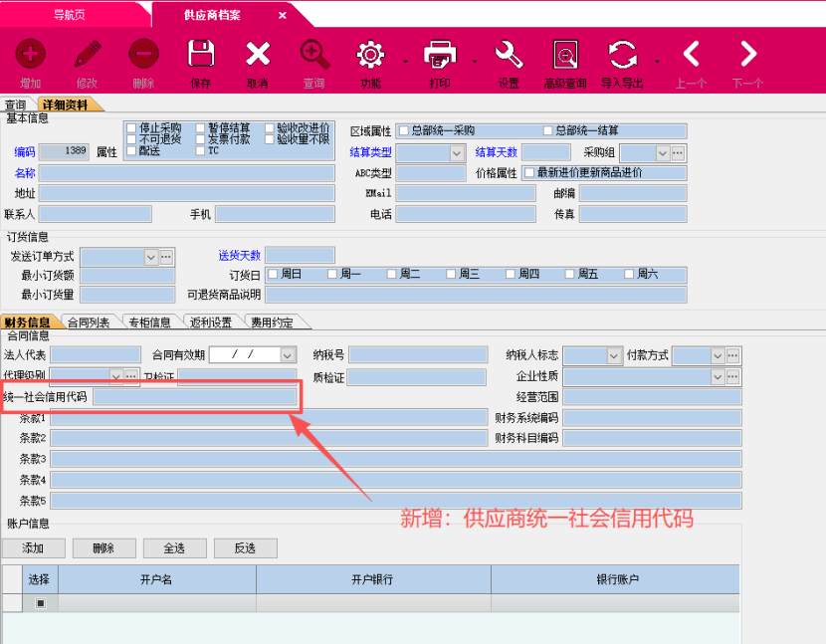Check 周三 order day

coord(451,274)
